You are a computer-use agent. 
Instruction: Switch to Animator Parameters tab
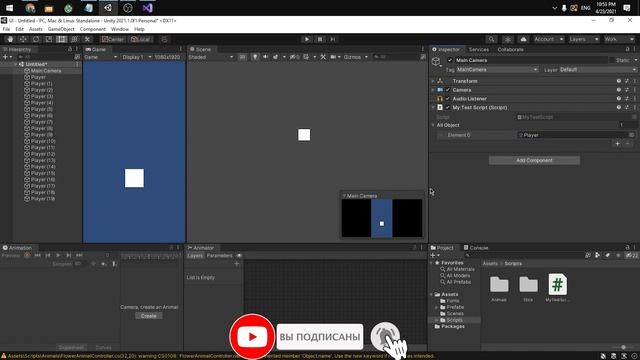pos(219,256)
